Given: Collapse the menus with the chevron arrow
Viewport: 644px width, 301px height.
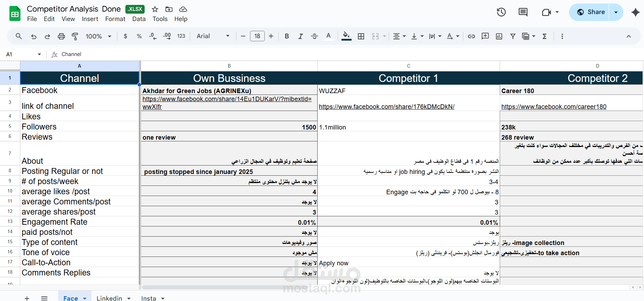Looking at the screenshot, I should pyautogui.click(x=629, y=36).
